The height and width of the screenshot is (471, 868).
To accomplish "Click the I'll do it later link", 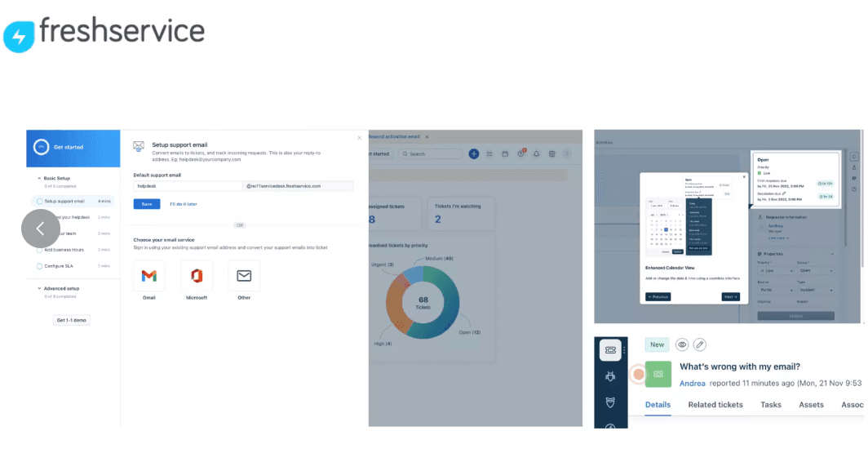I will [183, 203].
